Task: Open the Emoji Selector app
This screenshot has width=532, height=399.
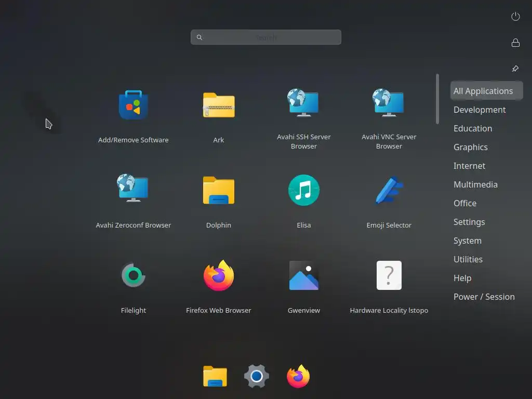Action: [389, 190]
